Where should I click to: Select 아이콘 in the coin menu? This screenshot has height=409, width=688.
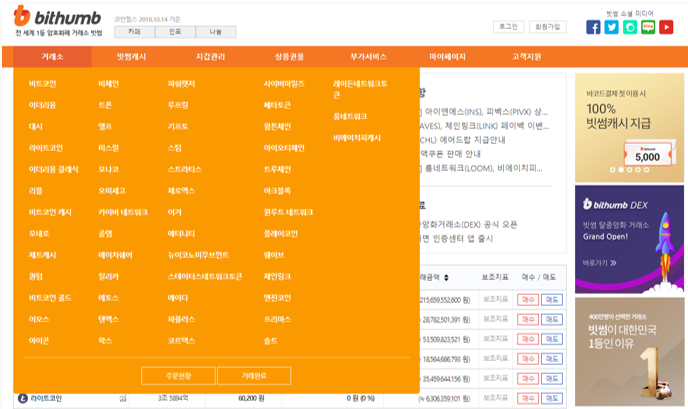(x=39, y=341)
